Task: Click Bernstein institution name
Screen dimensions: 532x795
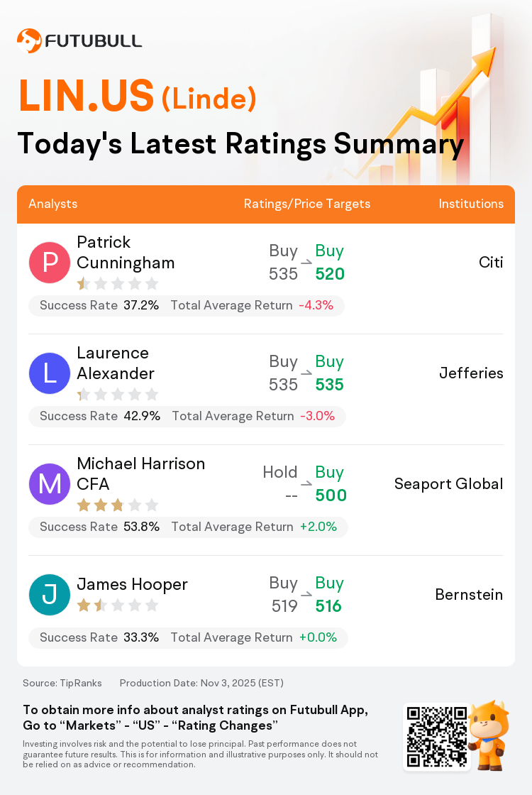Action: pyautogui.click(x=469, y=595)
